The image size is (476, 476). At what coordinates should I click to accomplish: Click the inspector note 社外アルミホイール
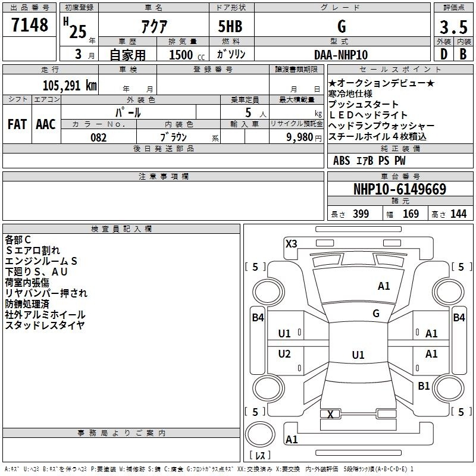[x=45, y=314]
